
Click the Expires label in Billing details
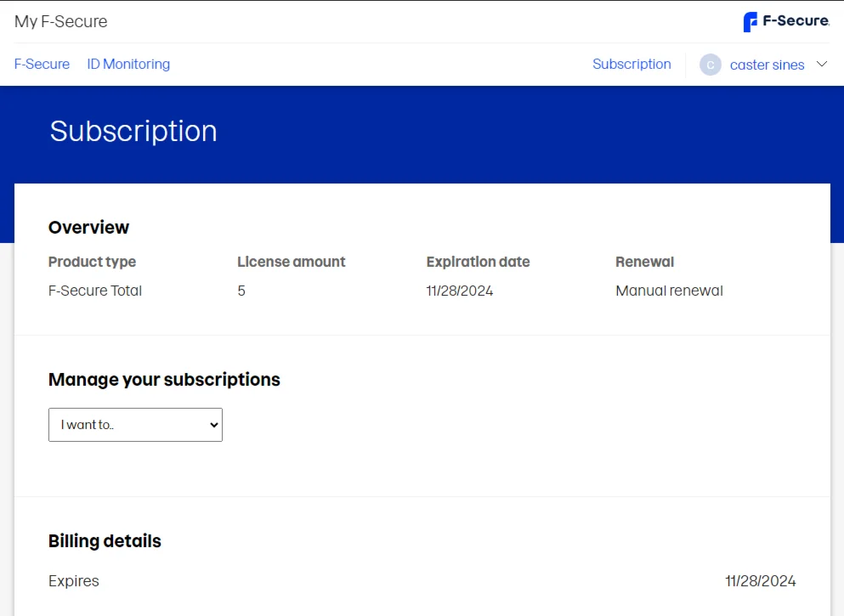(74, 581)
